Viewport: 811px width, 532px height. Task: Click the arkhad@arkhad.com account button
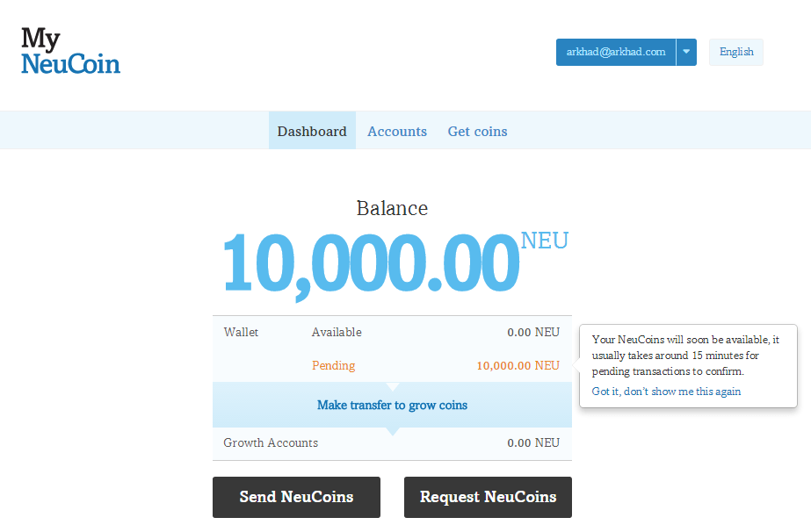(615, 52)
